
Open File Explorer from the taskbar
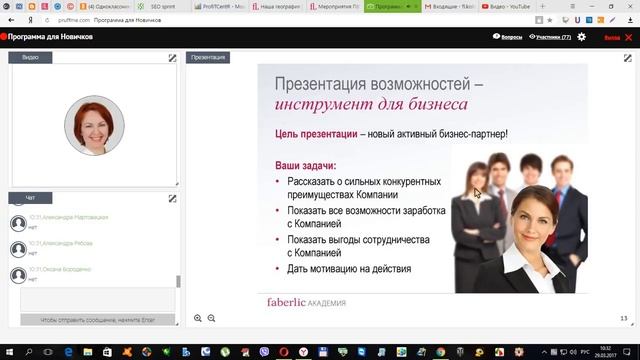(x=88, y=352)
